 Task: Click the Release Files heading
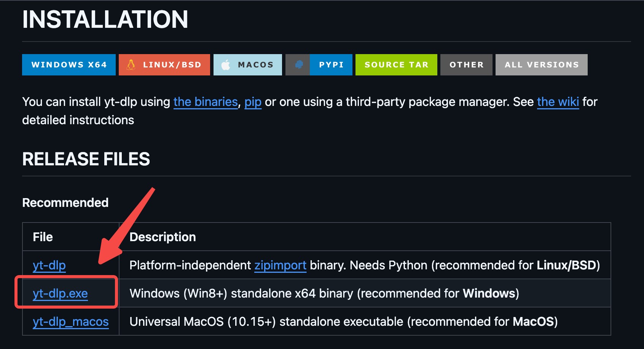[x=86, y=159]
